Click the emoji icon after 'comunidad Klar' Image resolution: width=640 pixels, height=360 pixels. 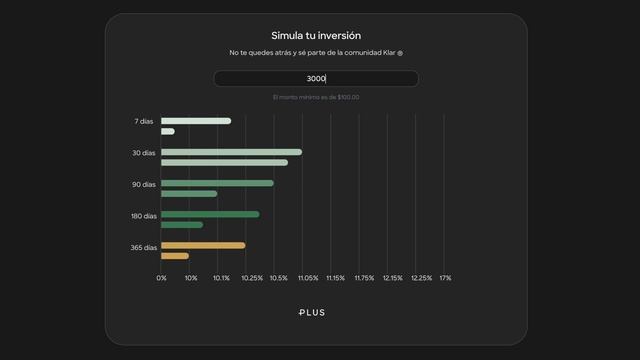click(400, 53)
